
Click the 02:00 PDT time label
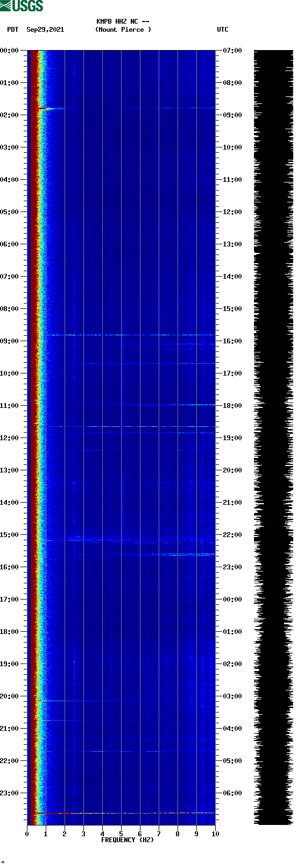click(9, 115)
